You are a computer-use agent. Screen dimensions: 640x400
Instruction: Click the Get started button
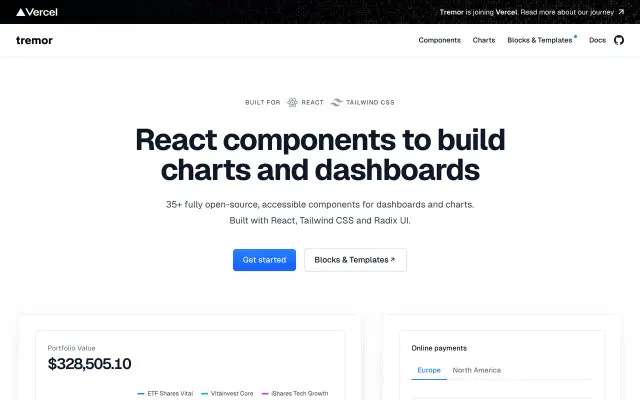(264, 260)
